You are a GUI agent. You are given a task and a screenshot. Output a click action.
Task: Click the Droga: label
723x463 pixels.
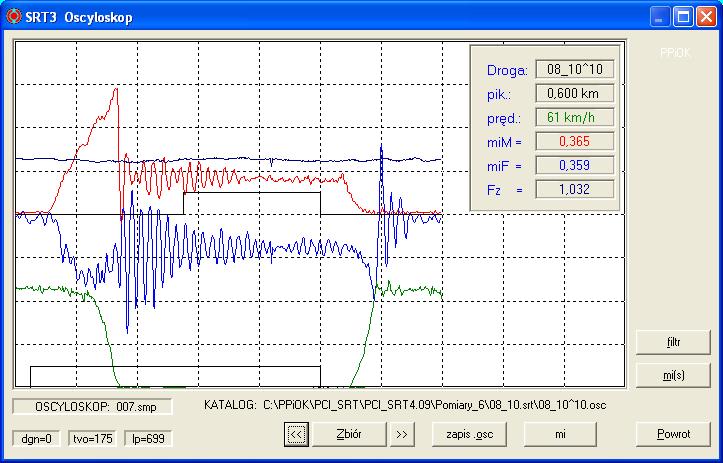pos(507,71)
